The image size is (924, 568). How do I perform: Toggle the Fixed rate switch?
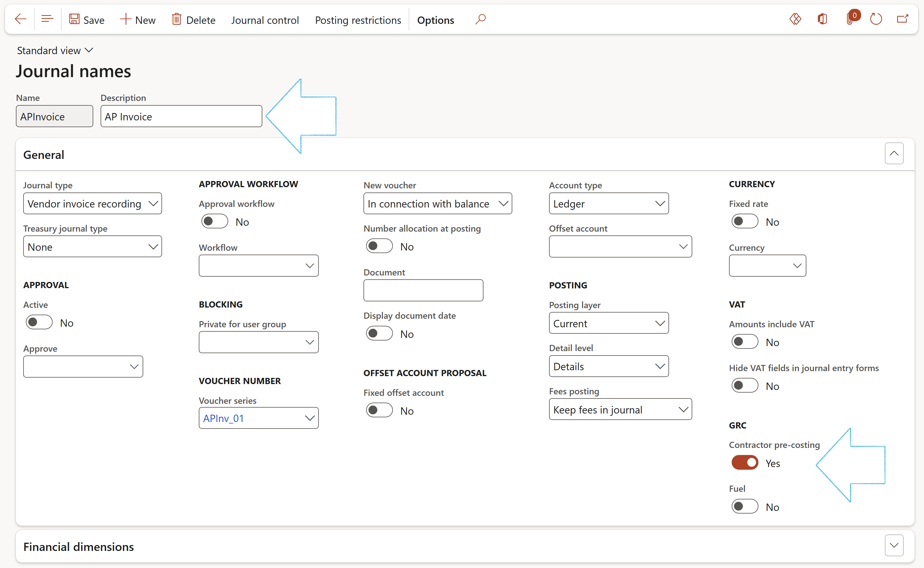click(x=745, y=222)
